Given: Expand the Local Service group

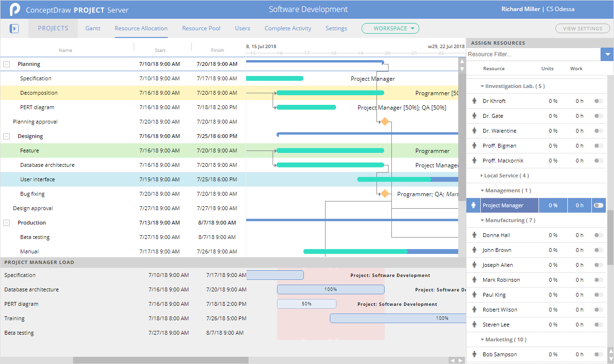Looking at the screenshot, I should (482, 176).
